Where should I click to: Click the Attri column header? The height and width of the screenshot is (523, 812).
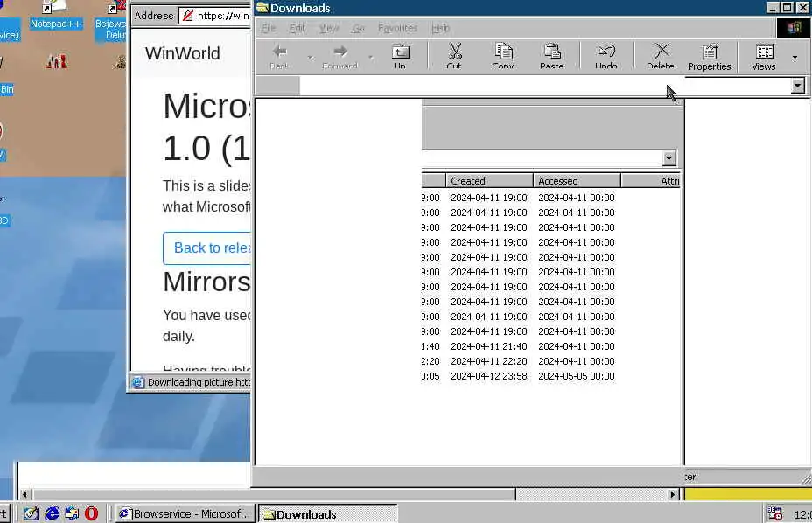pos(651,181)
